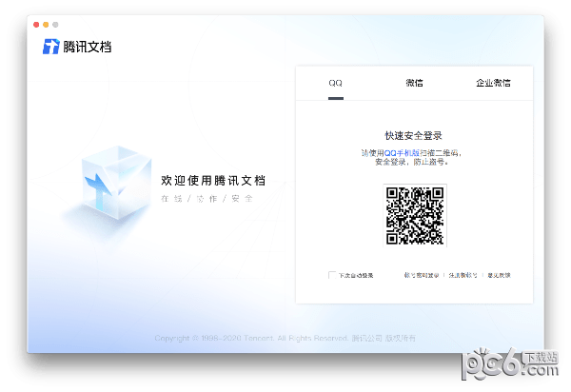Image resolution: width=571 pixels, height=392 pixels.
Task: Click the 安全登录，防止盗号 text
Action: (x=411, y=162)
